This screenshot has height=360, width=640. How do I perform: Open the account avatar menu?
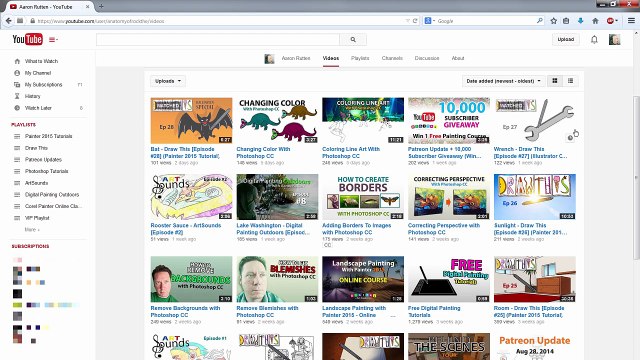click(614, 39)
